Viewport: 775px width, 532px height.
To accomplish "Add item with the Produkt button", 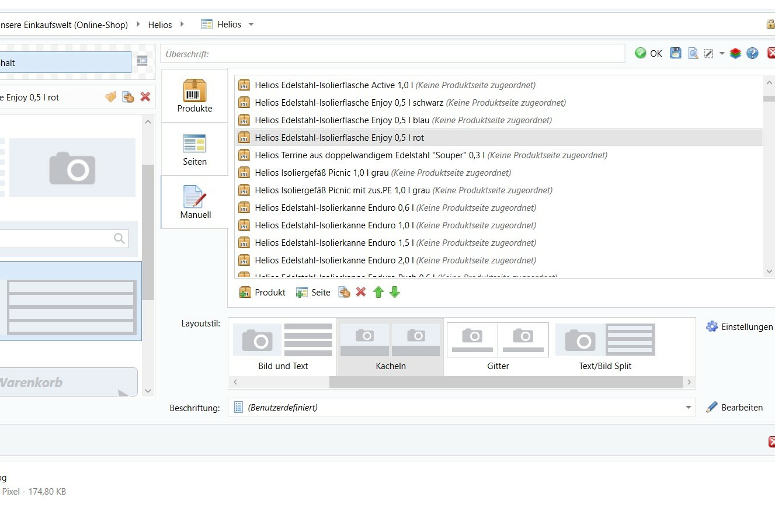I will 262,292.
